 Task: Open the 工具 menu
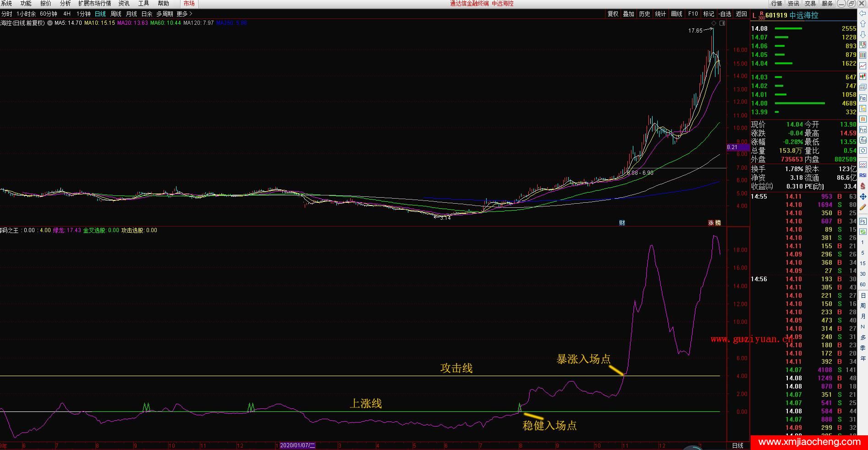143,4
